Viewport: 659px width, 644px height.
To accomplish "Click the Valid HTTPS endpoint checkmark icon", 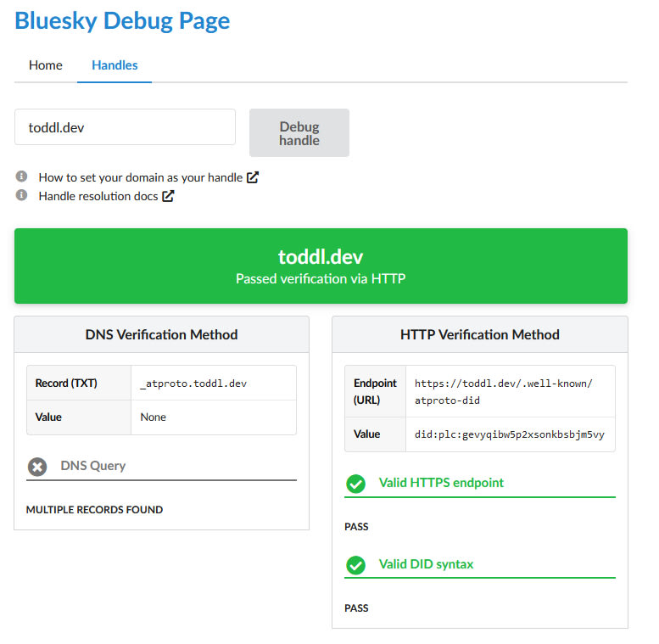I will tap(355, 484).
